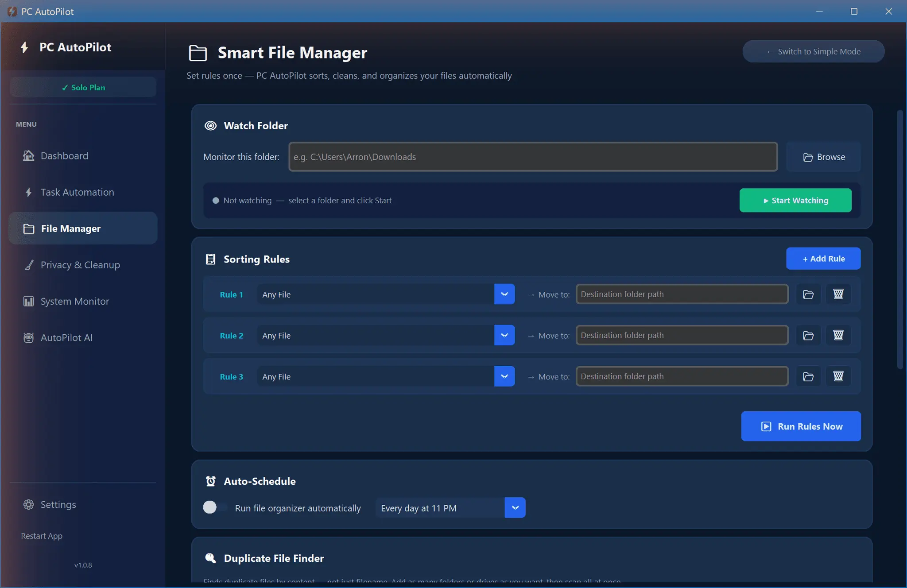The image size is (907, 588).
Task: Switch to Simple Mode
Action: click(x=813, y=51)
